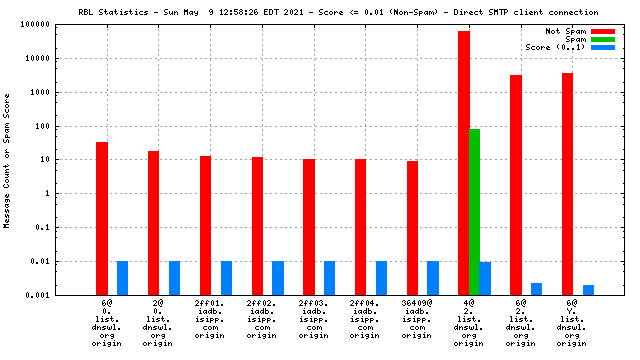Image resolution: width=640 pixels, height=360 pixels.
Task: Click the short blue bar for 6@Y.list.dnswl.org
Action: [588, 290]
